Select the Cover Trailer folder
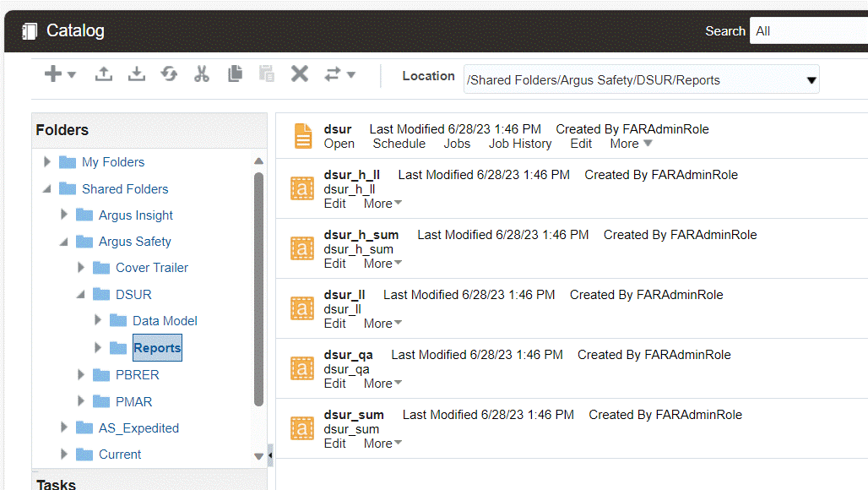 tap(152, 268)
